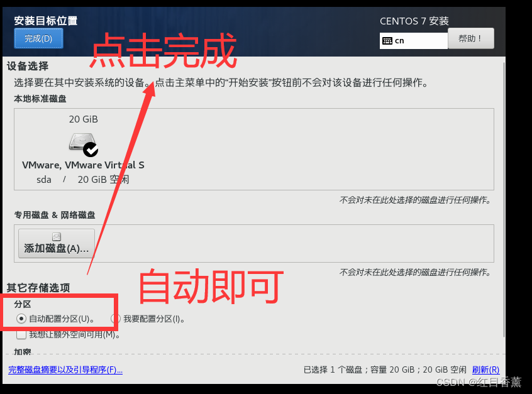Click the sda 20 GiB 空闲 label

pyautogui.click(x=83, y=179)
